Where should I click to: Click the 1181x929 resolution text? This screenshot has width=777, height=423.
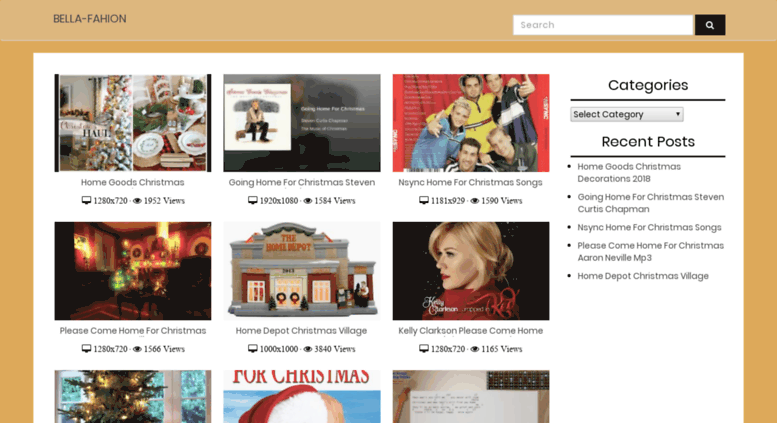(x=448, y=201)
